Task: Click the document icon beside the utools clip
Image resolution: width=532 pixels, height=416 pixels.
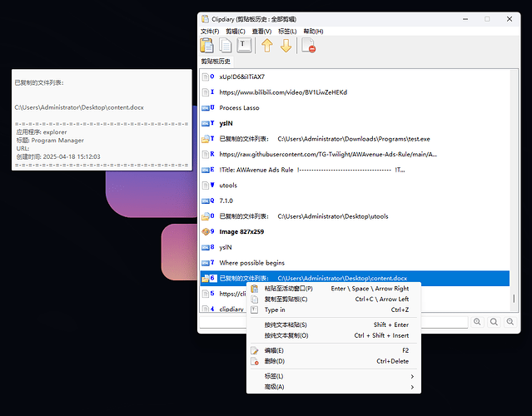Action: pyautogui.click(x=206, y=186)
